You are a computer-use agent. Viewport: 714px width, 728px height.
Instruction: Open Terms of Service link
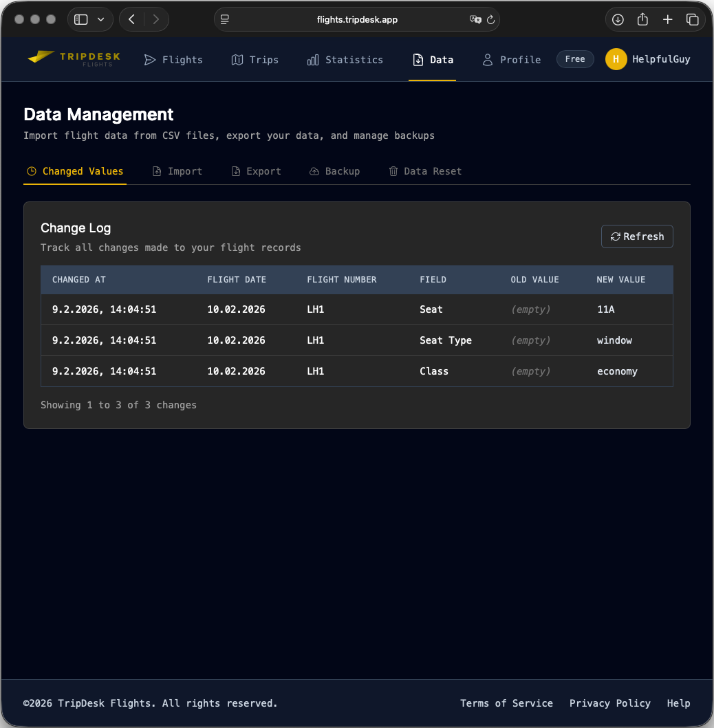(x=506, y=703)
